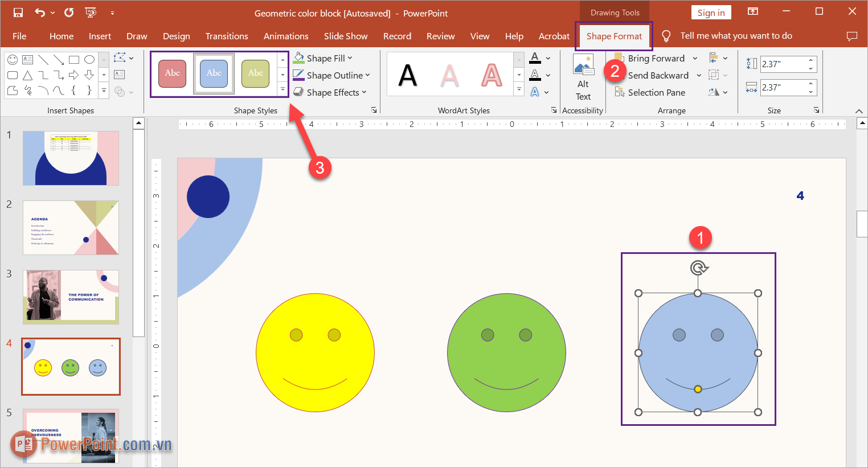Viewport: 868px width, 468px height.
Task: Apply the olive green Abc shape style
Action: [x=256, y=73]
